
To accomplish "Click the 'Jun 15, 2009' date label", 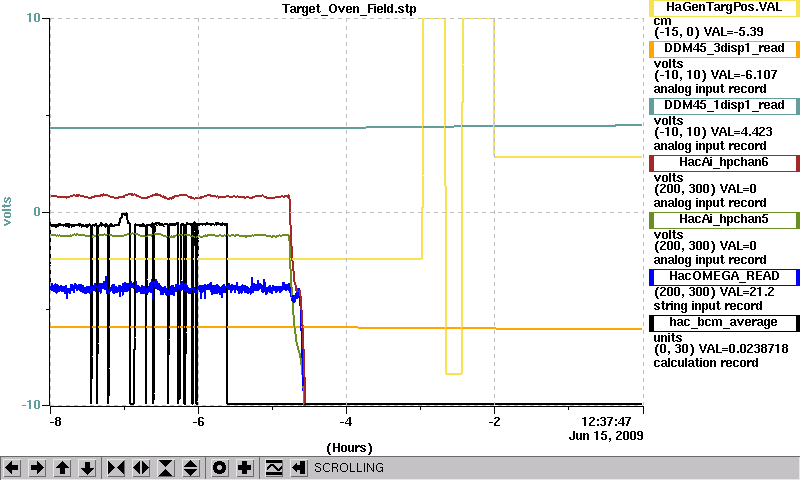I will [x=606, y=436].
